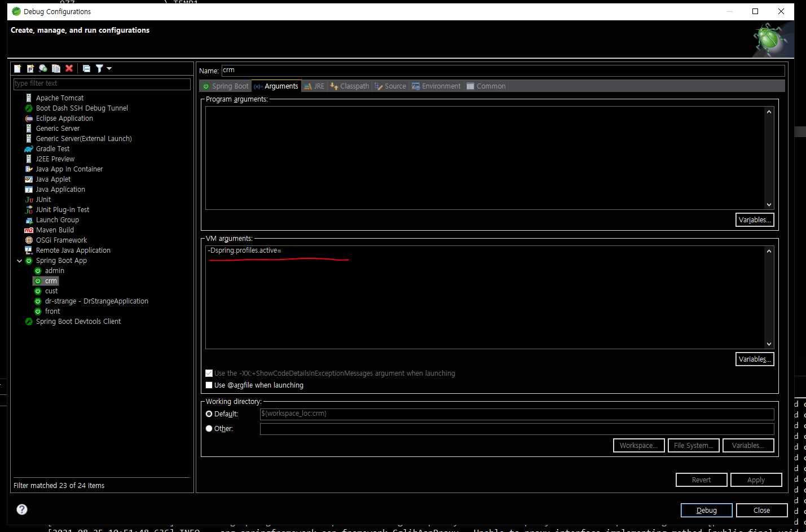Click the Revert button
Viewport: 806px width, 532px height.
[702, 480]
